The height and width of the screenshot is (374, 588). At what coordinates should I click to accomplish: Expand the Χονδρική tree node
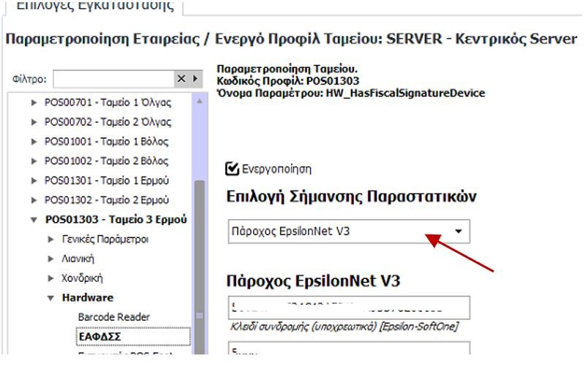click(50, 278)
